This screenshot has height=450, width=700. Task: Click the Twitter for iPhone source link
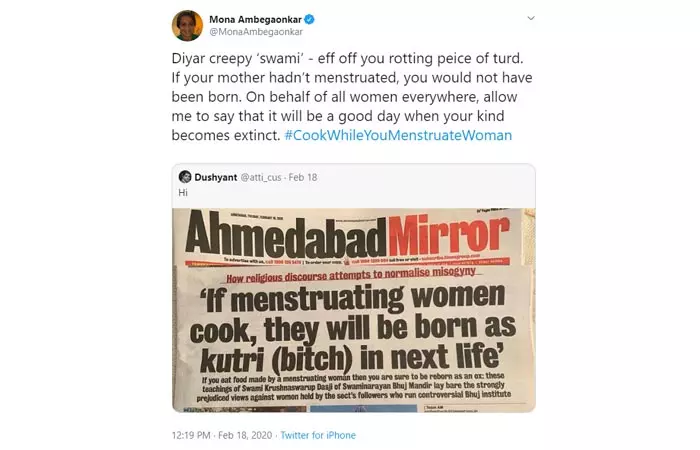click(x=317, y=435)
